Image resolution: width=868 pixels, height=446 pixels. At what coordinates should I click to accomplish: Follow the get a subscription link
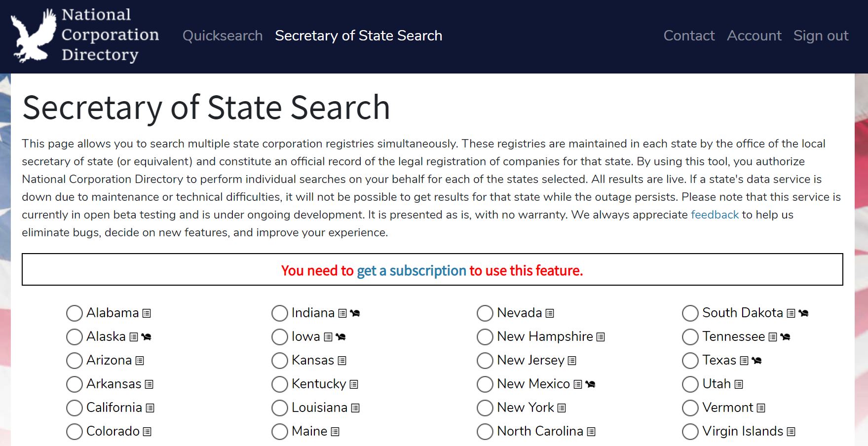click(411, 270)
